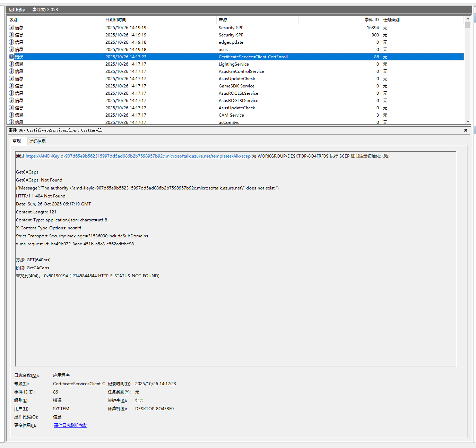Select the AsusFanControlService event row
This screenshot has width=476, height=448.
click(x=236, y=71)
